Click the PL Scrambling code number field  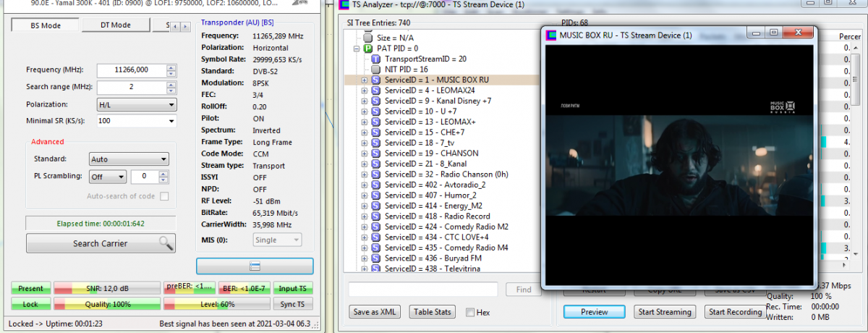144,176
